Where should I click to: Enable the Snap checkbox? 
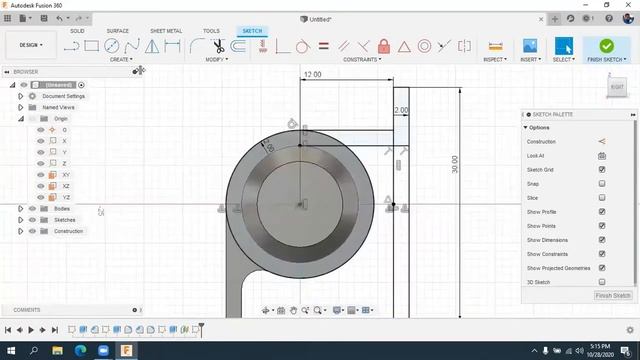602,184
